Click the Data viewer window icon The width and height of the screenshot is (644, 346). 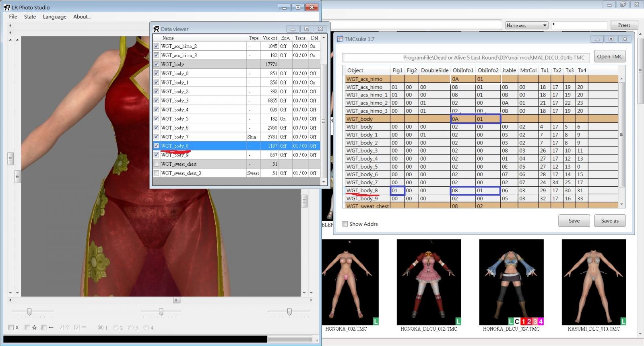click(156, 29)
